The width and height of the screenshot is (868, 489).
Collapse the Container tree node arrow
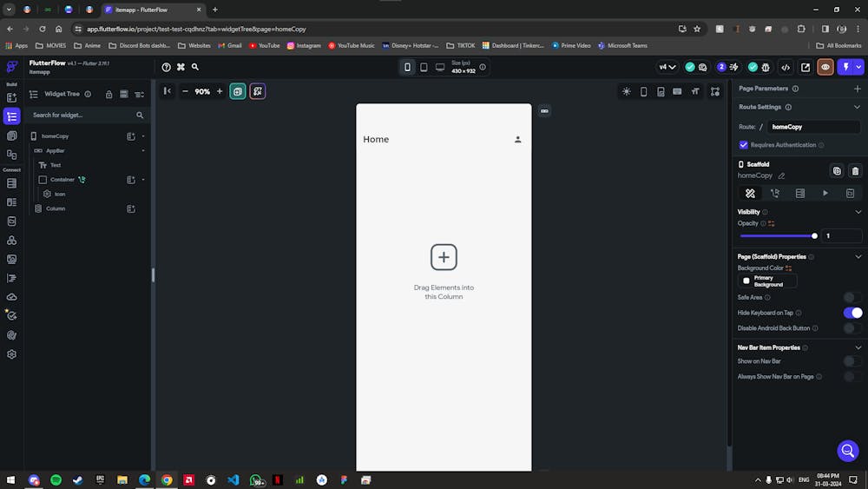(143, 180)
